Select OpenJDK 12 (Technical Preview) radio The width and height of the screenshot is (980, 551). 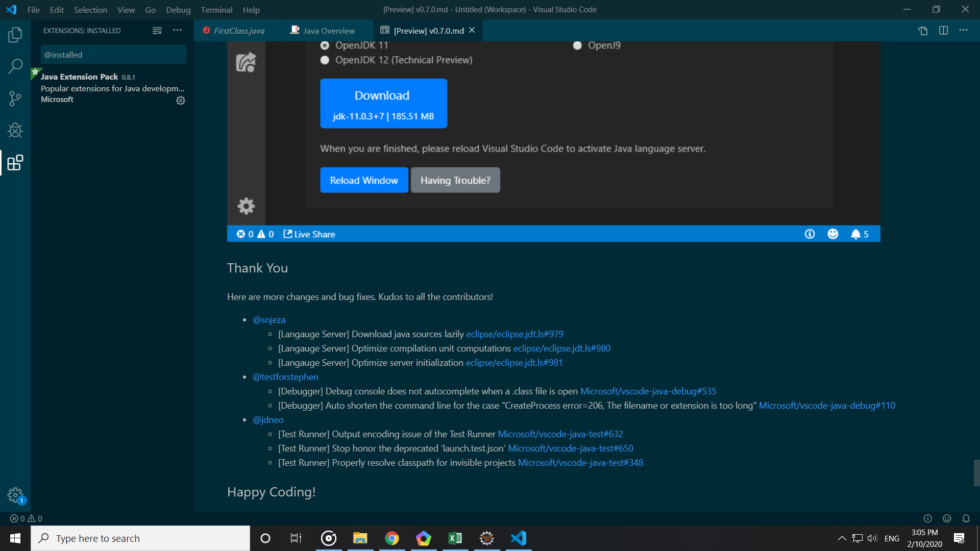click(x=325, y=60)
